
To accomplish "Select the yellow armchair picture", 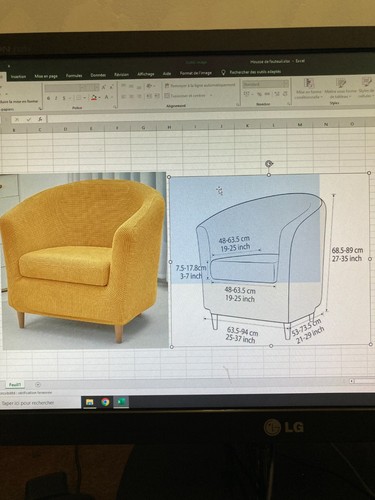I will pos(83,261).
